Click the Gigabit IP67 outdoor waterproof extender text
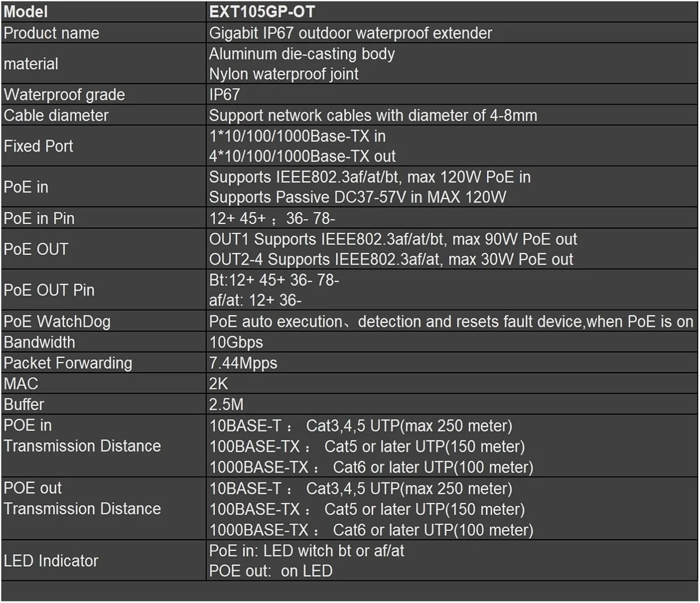Viewport: 700px width, 603px height. pyautogui.click(x=350, y=33)
